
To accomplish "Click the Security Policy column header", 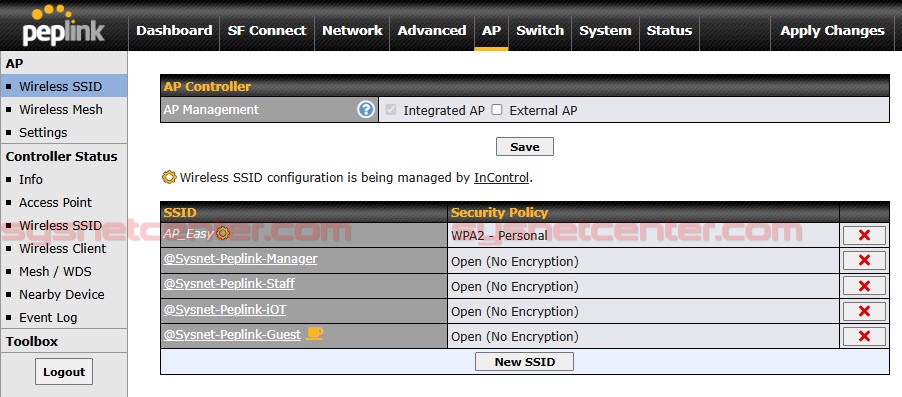I will [x=643, y=212].
